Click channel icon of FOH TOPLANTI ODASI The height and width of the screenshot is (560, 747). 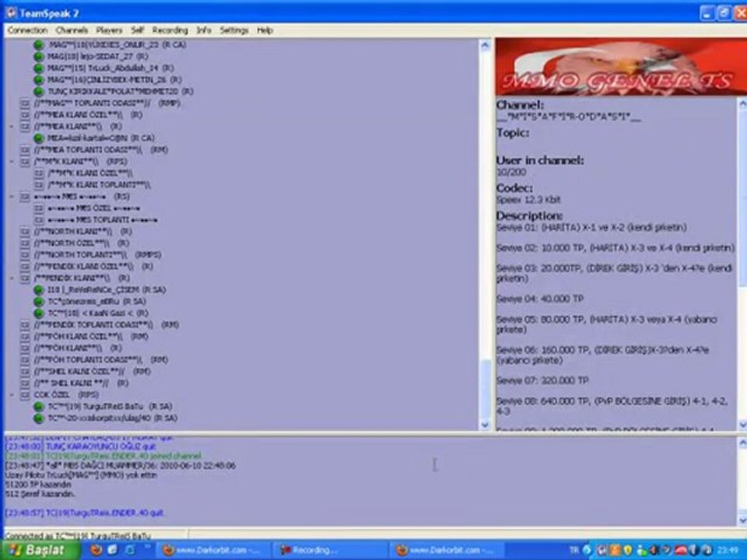tap(25, 360)
